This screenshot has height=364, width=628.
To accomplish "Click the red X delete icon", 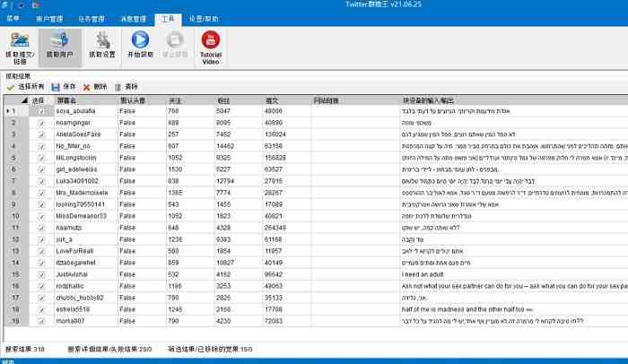I will point(86,87).
